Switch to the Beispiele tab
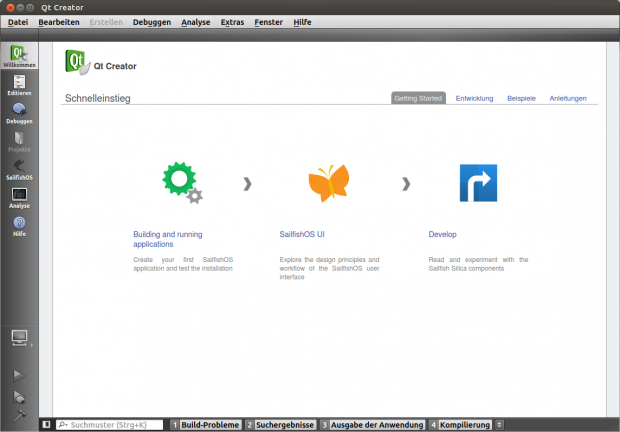 521,98
